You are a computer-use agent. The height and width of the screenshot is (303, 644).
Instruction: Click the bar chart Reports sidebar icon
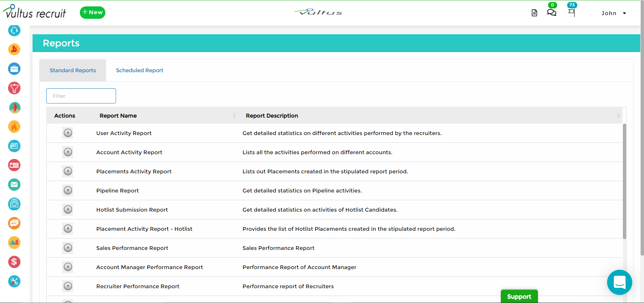coord(14,243)
